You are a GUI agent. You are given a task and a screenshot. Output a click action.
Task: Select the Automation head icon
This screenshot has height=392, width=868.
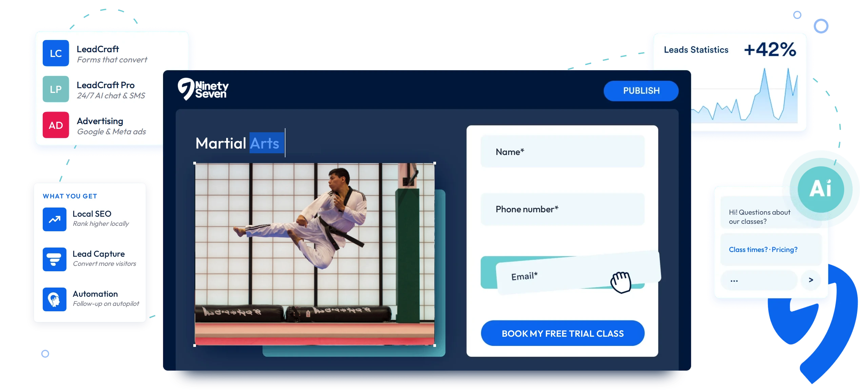tap(55, 299)
